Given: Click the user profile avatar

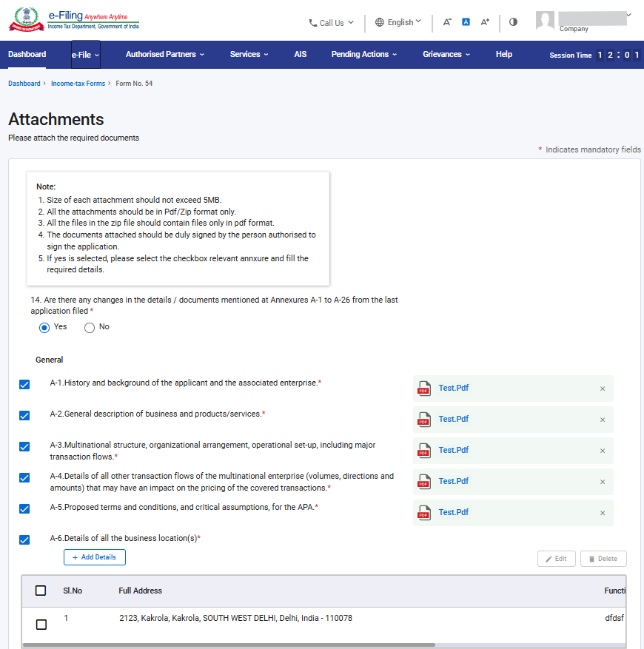Looking at the screenshot, I should [545, 21].
